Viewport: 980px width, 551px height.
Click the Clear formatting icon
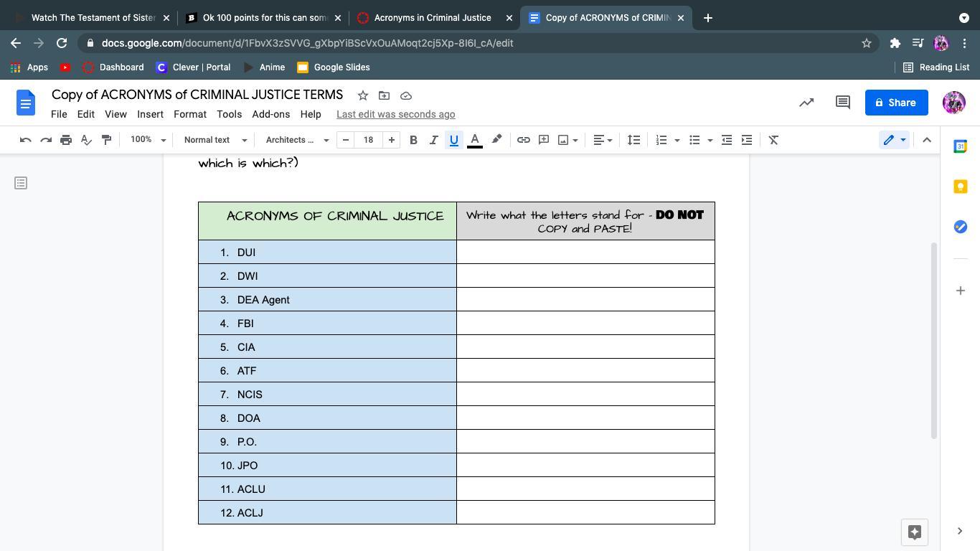773,140
